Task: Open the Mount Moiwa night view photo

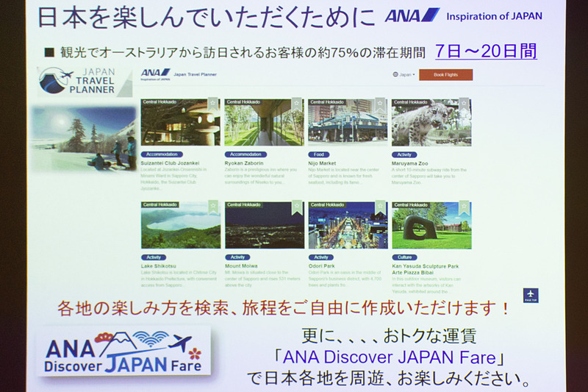Action: pyautogui.click(x=265, y=225)
